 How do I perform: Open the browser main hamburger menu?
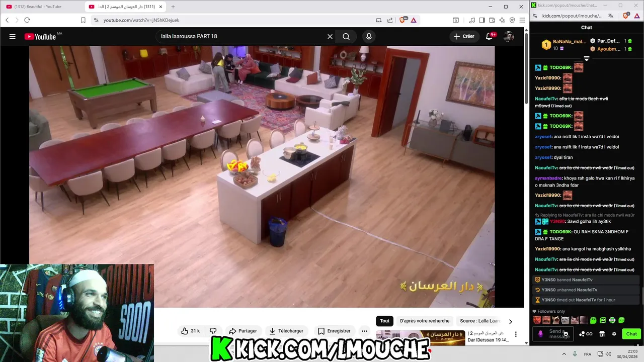(522, 20)
